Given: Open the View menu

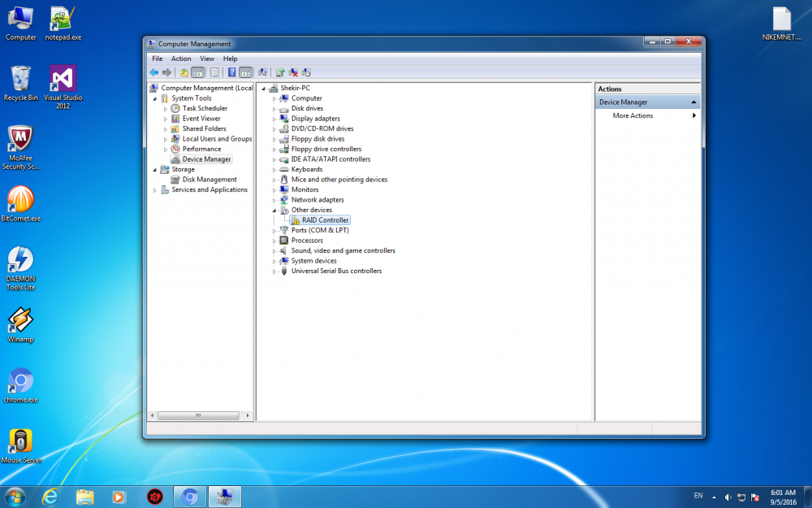Looking at the screenshot, I should (207, 59).
